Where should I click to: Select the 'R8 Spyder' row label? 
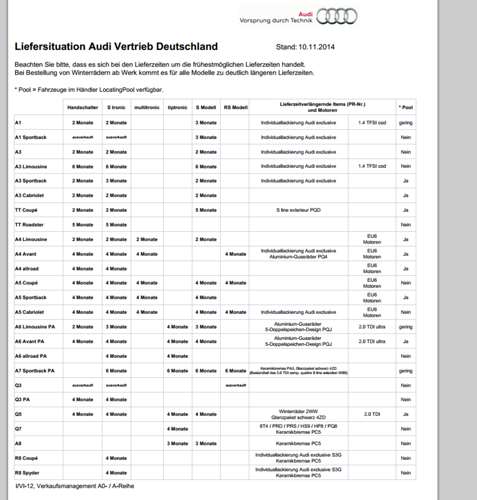pyautogui.click(x=27, y=473)
